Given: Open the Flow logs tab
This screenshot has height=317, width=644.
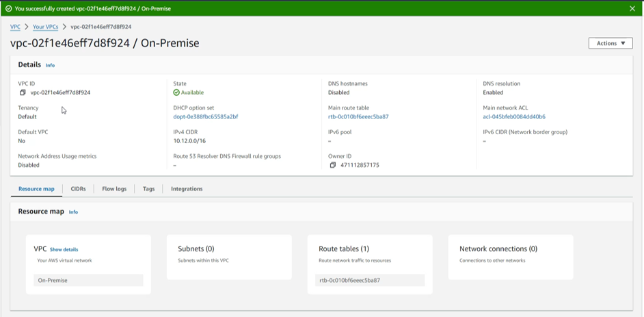Looking at the screenshot, I should coord(114,189).
